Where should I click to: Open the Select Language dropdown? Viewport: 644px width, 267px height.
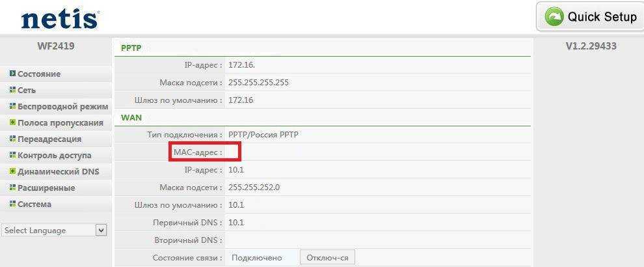[54, 231]
